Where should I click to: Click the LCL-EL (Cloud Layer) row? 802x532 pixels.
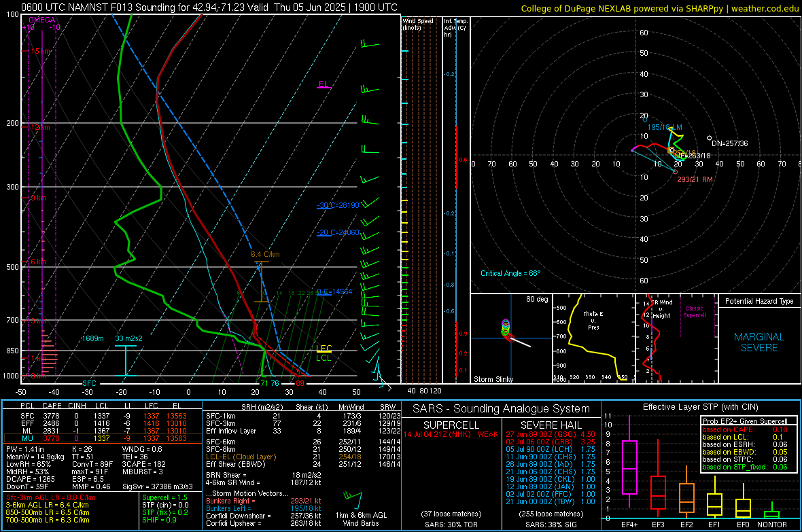[x=303, y=457]
